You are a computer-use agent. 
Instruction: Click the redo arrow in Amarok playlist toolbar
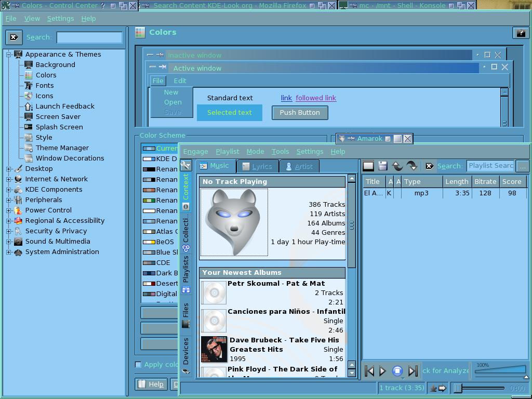coord(411,166)
